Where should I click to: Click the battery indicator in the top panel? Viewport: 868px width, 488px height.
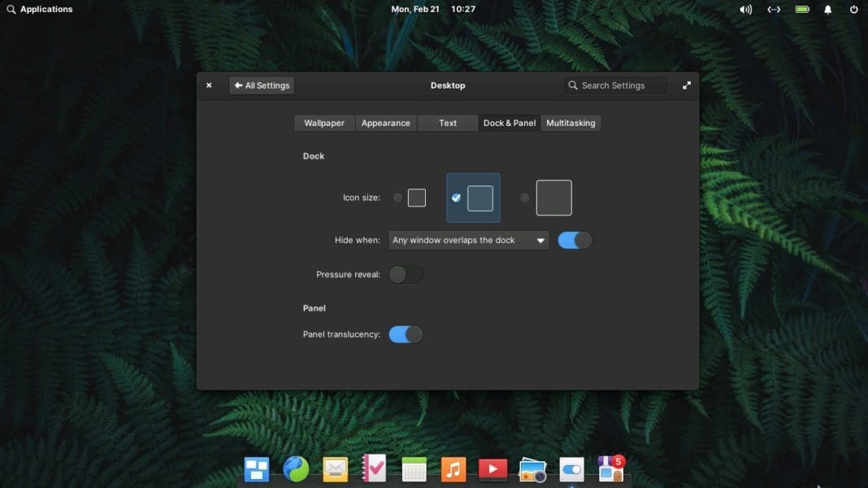tap(801, 9)
